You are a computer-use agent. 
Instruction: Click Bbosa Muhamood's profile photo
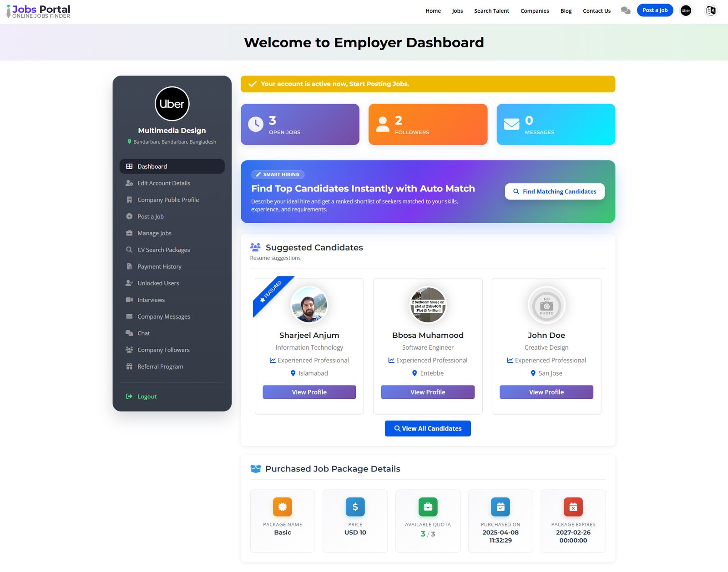428,305
